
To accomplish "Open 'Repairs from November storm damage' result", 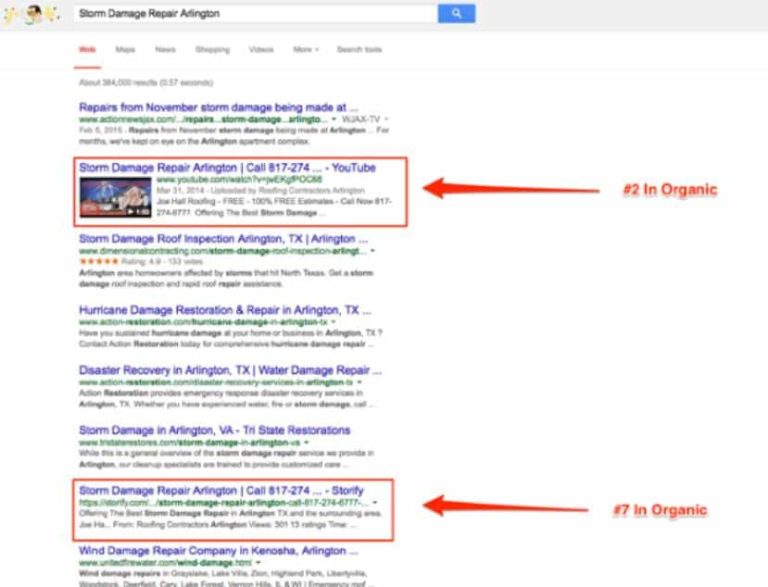I will 218,107.
